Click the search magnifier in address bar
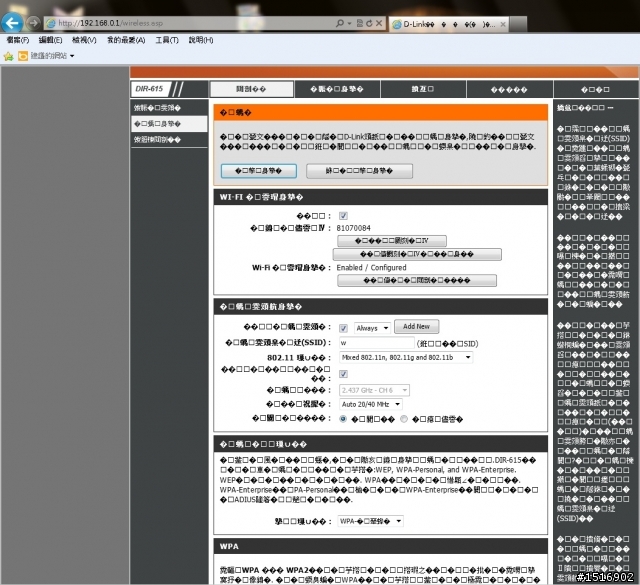This screenshot has height=585, width=640. click(x=340, y=23)
